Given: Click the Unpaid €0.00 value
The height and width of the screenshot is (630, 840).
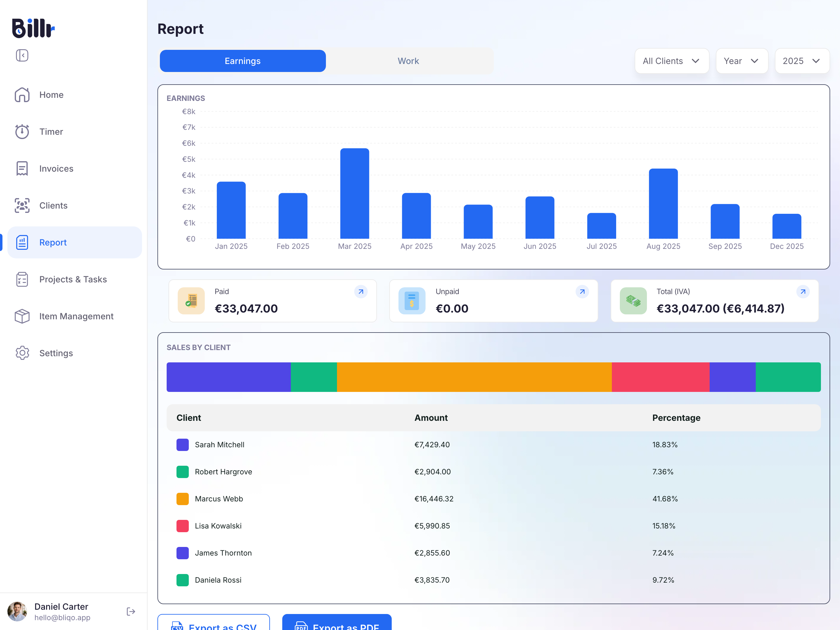Looking at the screenshot, I should 452,309.
